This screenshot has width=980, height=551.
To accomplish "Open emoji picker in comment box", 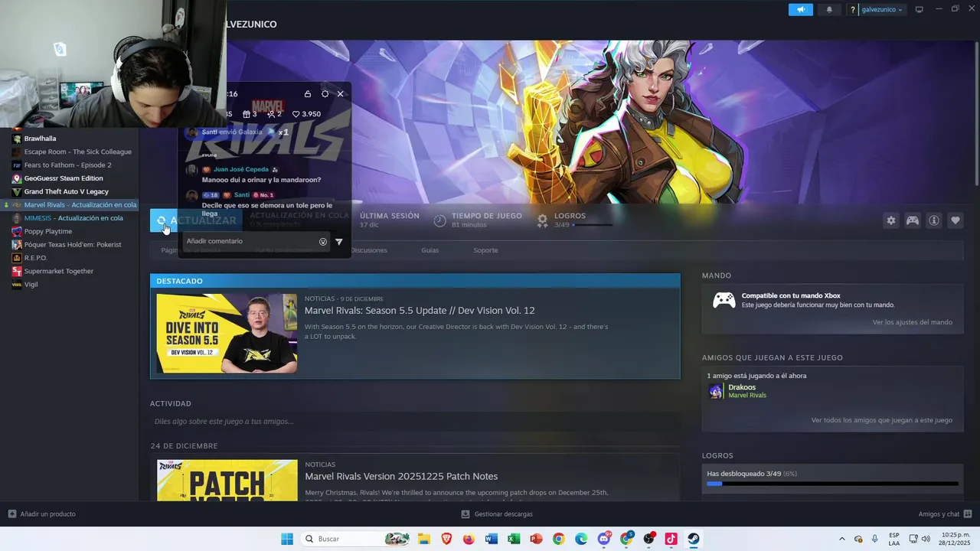I will point(323,242).
